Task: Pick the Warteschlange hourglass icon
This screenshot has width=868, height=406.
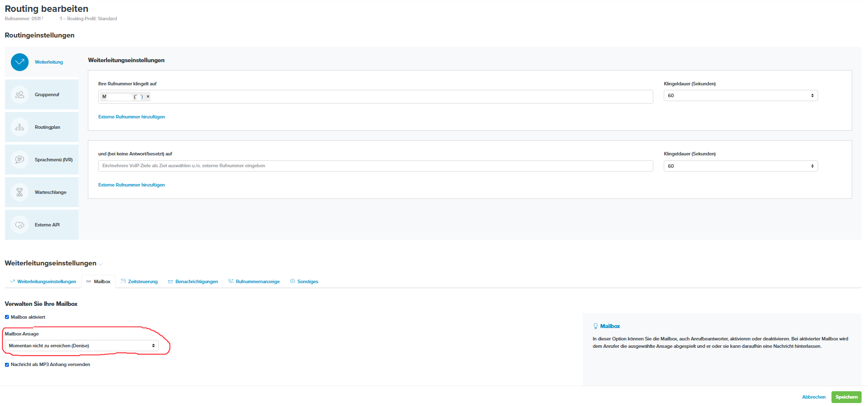Action: click(20, 192)
